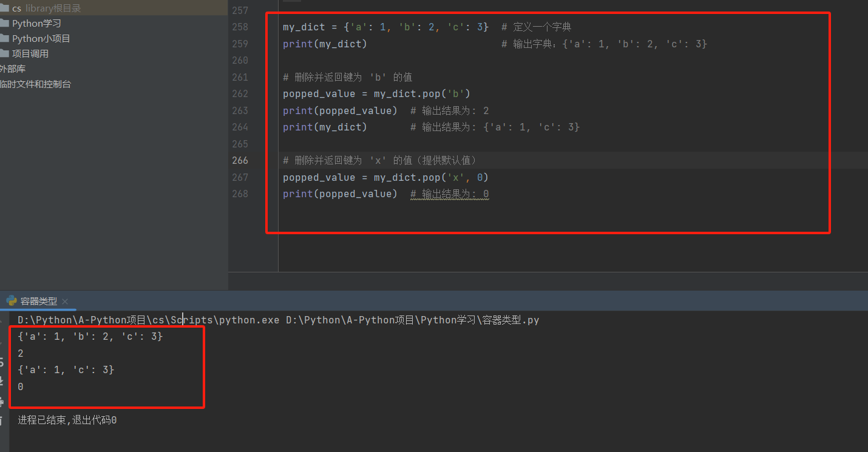The height and width of the screenshot is (452, 868).
Task: Click console output {'a': 1, 'b': 2, 'c': 3}
Action: coord(90,336)
